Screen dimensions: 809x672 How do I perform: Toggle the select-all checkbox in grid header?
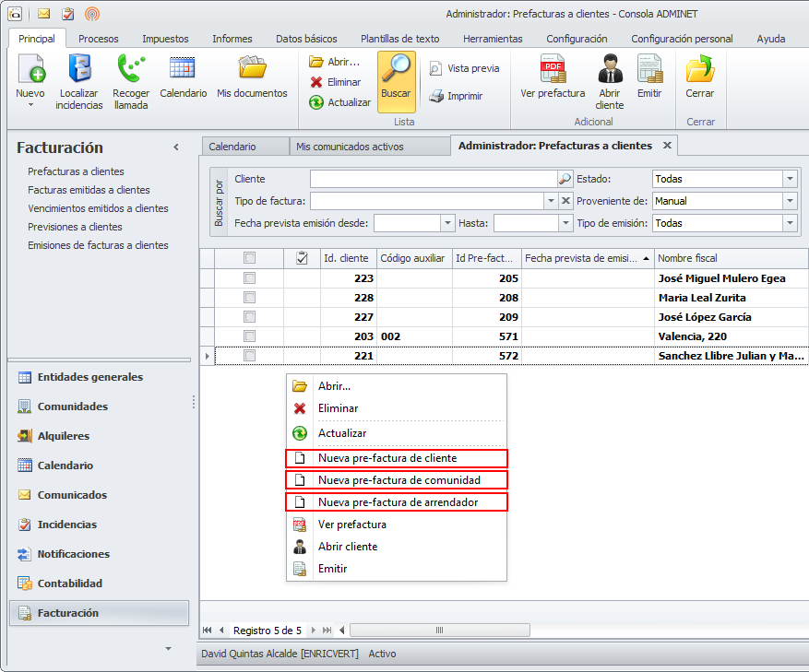point(249,258)
